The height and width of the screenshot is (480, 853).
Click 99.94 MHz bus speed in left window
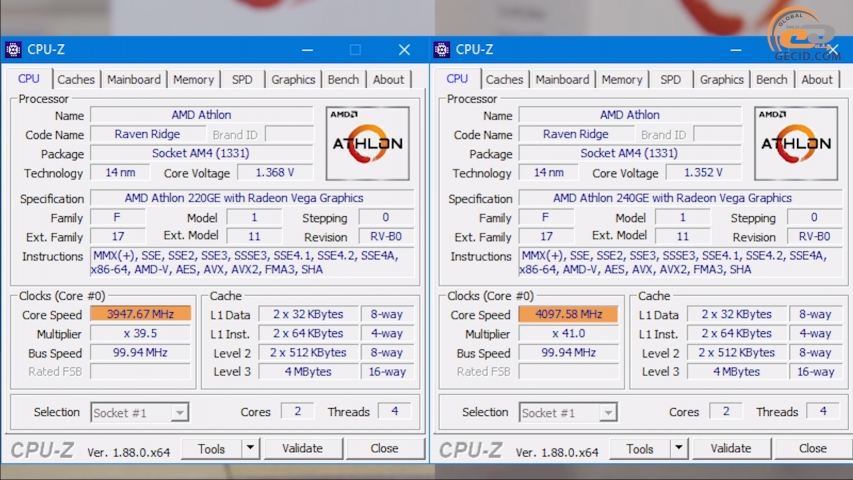tap(140, 353)
